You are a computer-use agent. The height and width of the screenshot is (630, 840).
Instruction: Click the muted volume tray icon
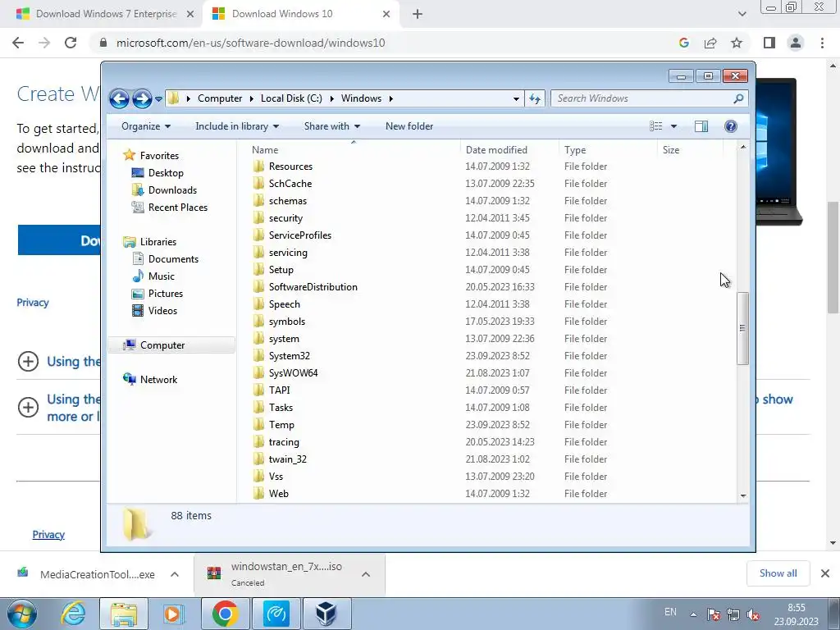pyautogui.click(x=753, y=615)
